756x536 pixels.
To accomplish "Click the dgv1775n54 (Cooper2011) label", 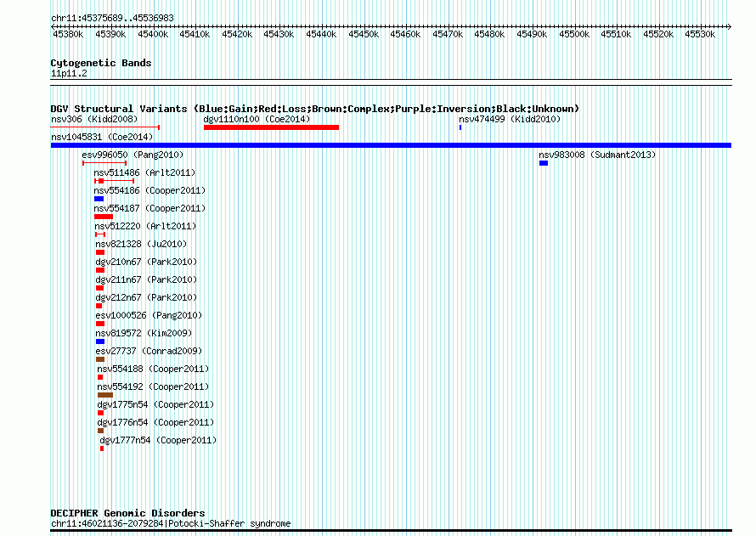I will (x=155, y=404).
